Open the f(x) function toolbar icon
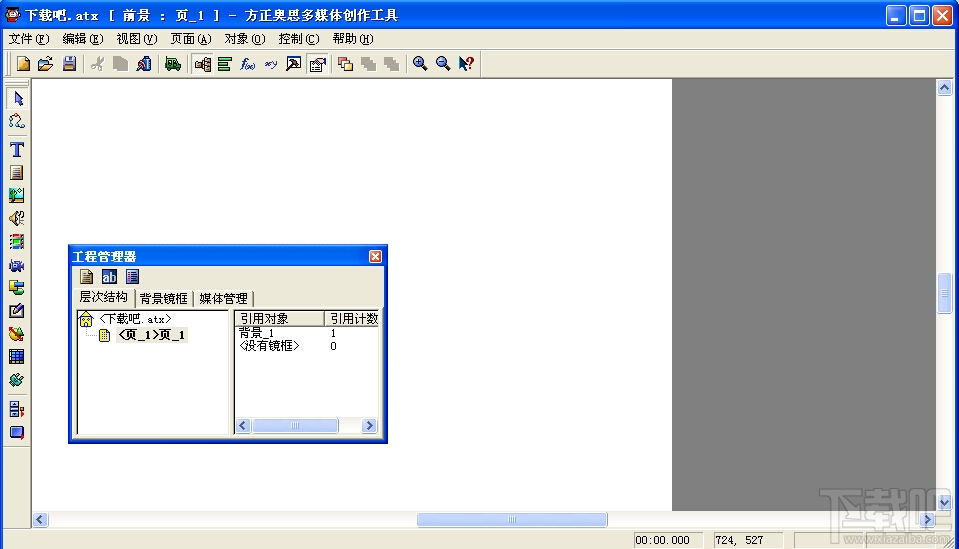Screen dimensions: 959x549 [x=248, y=64]
